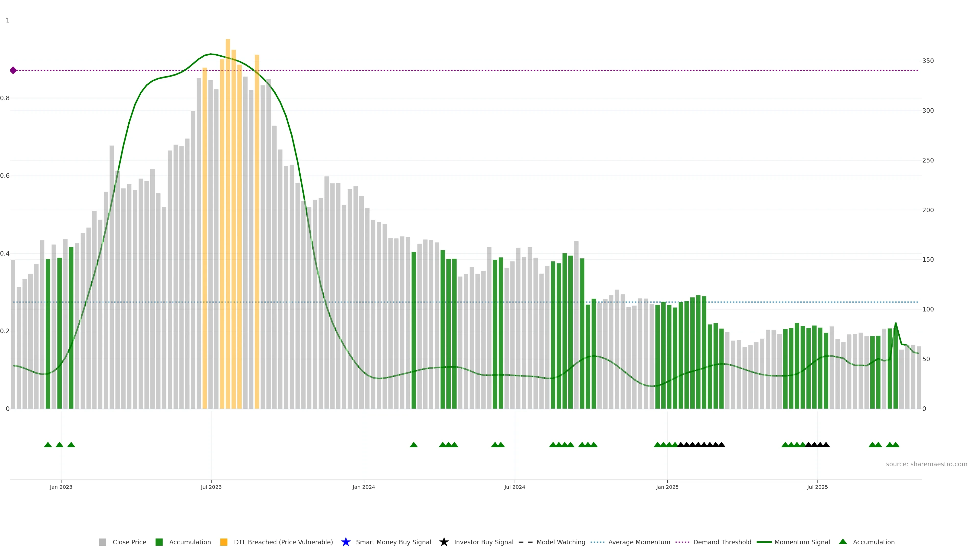The width and height of the screenshot is (980, 551).
Task: Click the green triangle Accumulation legend icon
Action: click(x=843, y=542)
